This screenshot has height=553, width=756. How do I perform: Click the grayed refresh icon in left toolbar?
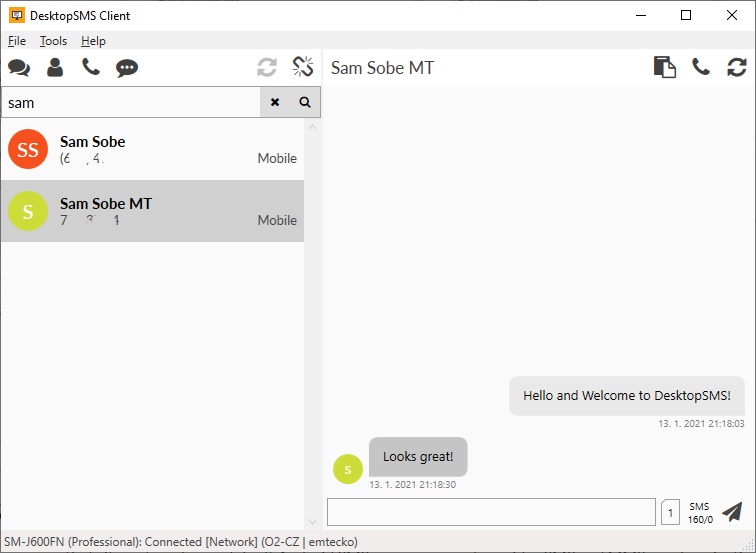[x=267, y=67]
